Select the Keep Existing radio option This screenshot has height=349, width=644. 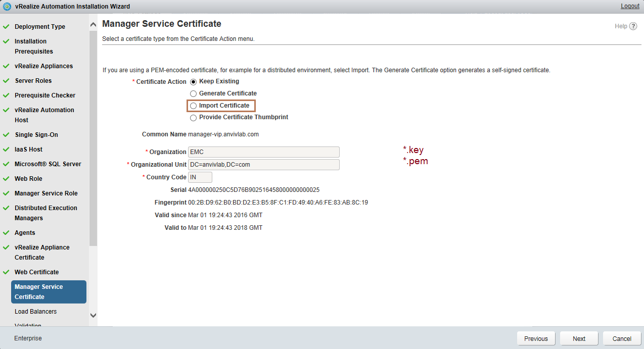click(193, 81)
